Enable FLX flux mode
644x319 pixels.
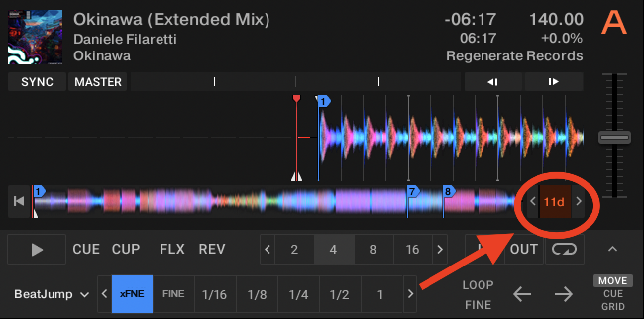172,249
